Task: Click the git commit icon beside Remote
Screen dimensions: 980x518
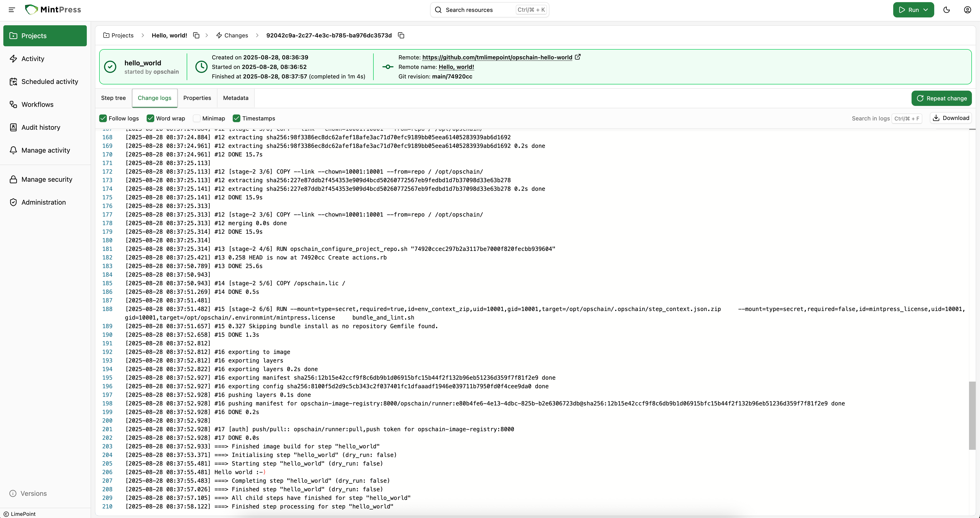Action: coord(388,67)
